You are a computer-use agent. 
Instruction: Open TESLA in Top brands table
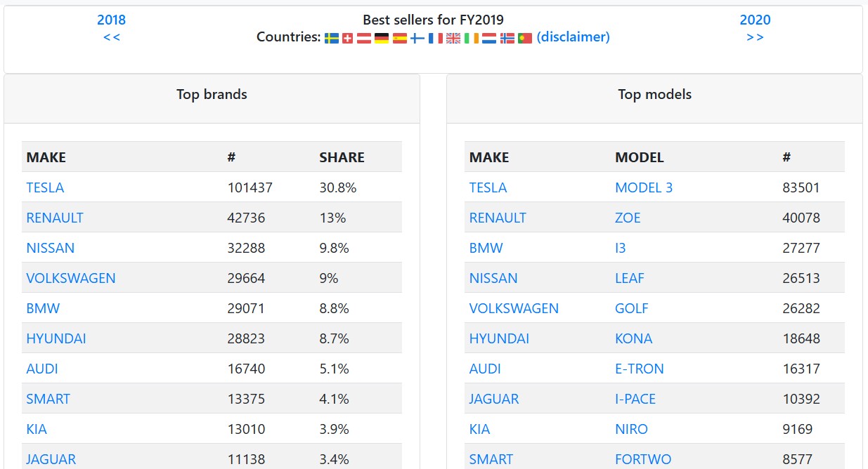click(x=45, y=187)
